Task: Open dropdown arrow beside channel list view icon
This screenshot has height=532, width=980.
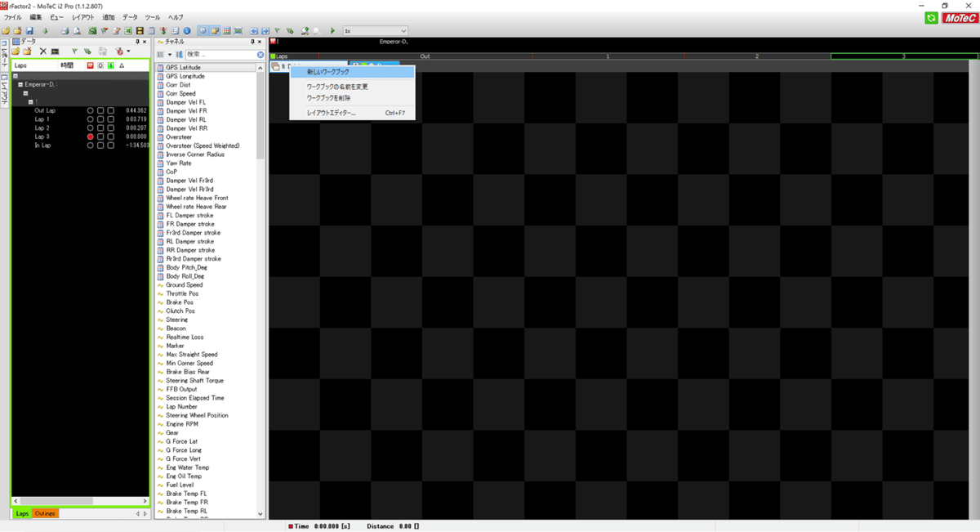Action: coord(169,54)
